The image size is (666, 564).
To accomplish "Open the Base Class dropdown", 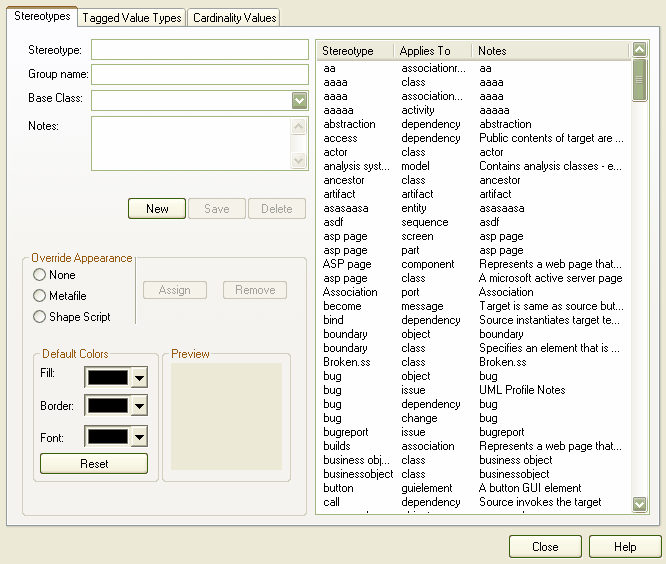I will 299,101.
